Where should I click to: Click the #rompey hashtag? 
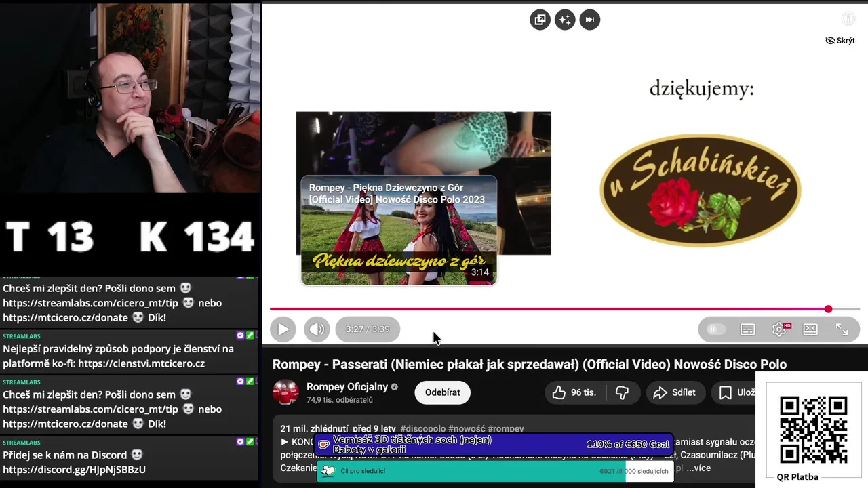click(x=506, y=429)
